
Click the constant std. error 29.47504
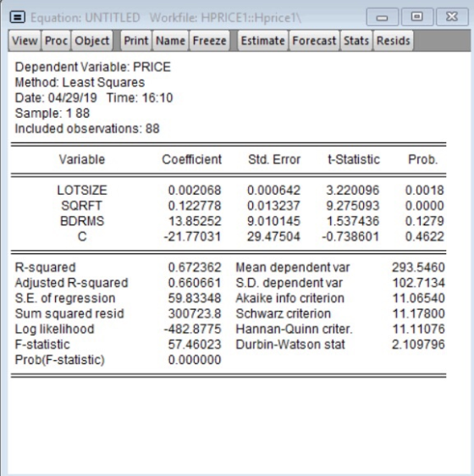(x=273, y=236)
